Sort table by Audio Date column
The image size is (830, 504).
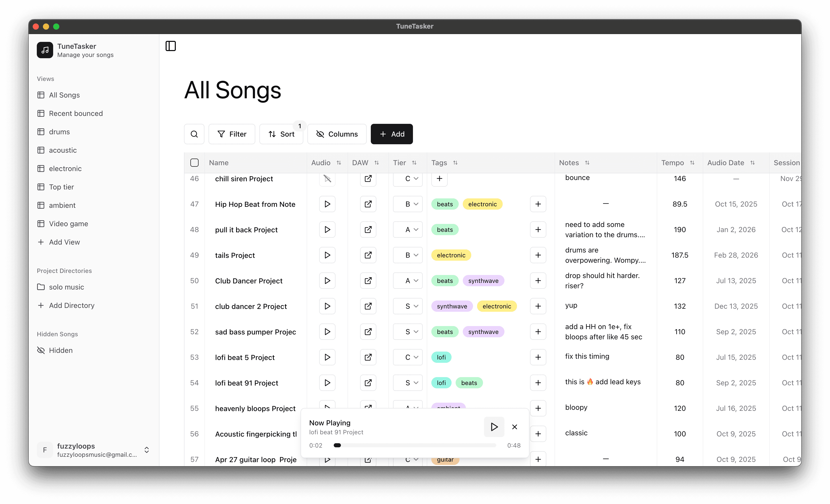753,163
